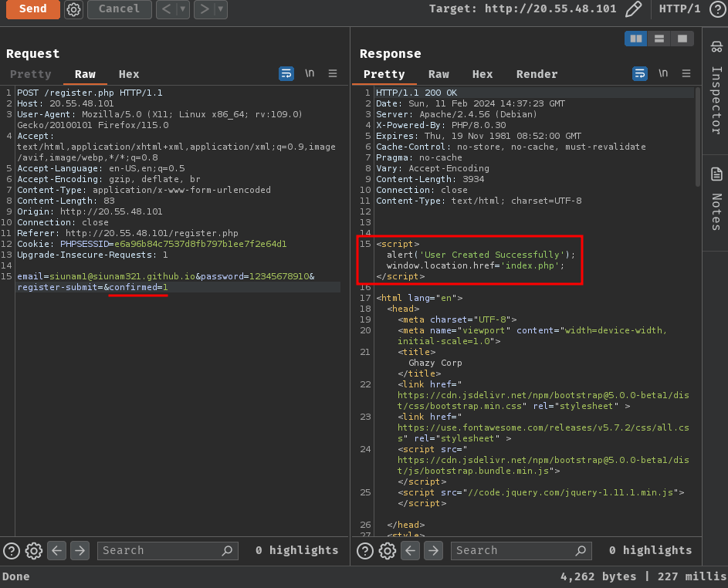Viewport: 728px width, 588px height.
Task: Jump to next Request search match
Action: tap(80, 551)
